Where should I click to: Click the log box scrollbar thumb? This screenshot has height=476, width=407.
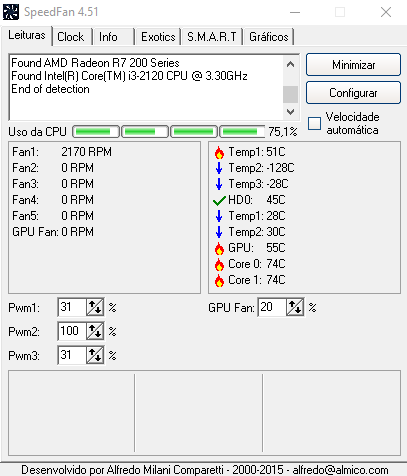[290, 94]
